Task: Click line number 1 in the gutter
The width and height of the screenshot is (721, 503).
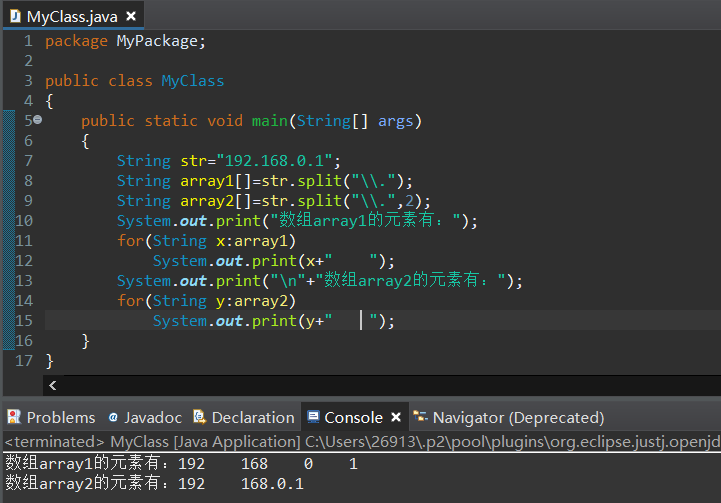Action: pyautogui.click(x=29, y=41)
